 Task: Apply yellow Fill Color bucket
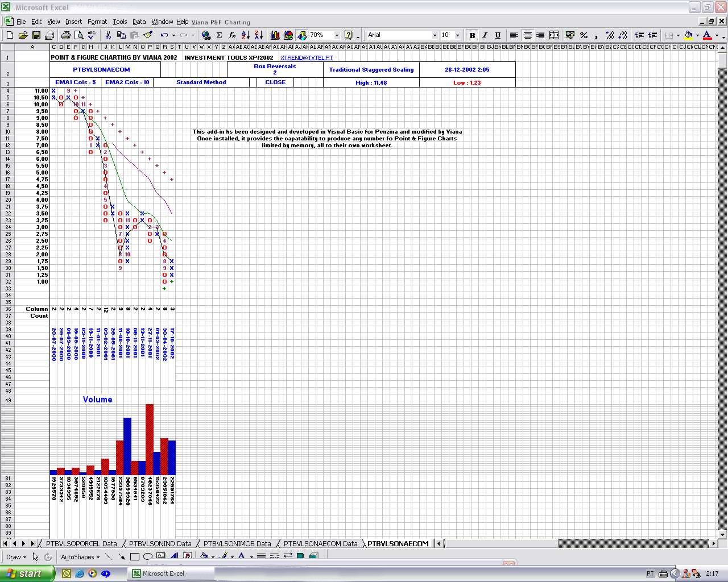point(689,35)
